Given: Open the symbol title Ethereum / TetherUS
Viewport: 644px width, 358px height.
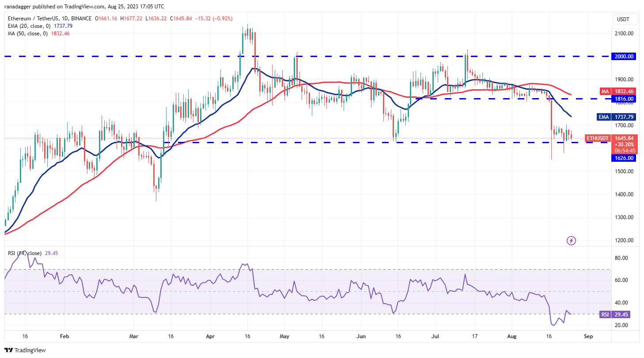Looking at the screenshot, I should (x=33, y=19).
